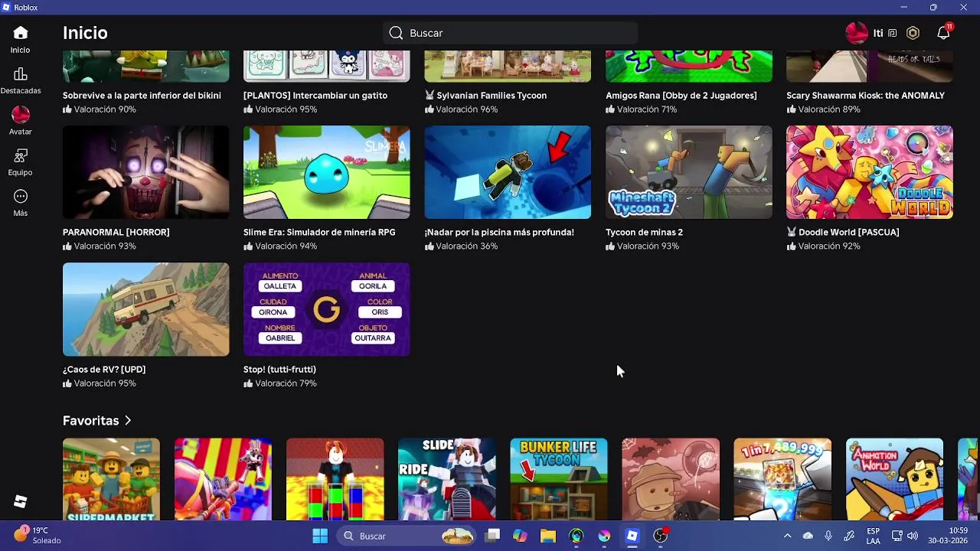This screenshot has height=551, width=980.
Task: Click title '[PLANTOS] Intercambiar un gatito'
Action: click(x=315, y=96)
